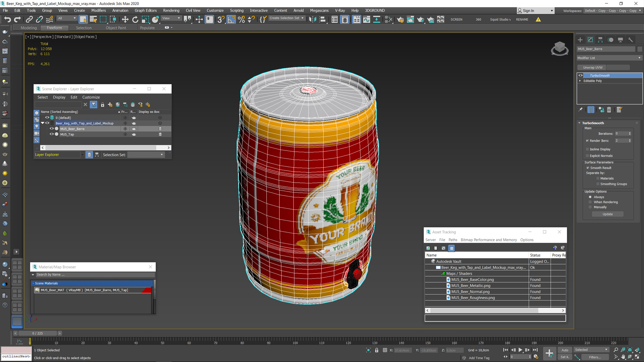The height and width of the screenshot is (362, 644).
Task: Switch to the Utilities wrench panel
Action: pos(631,40)
